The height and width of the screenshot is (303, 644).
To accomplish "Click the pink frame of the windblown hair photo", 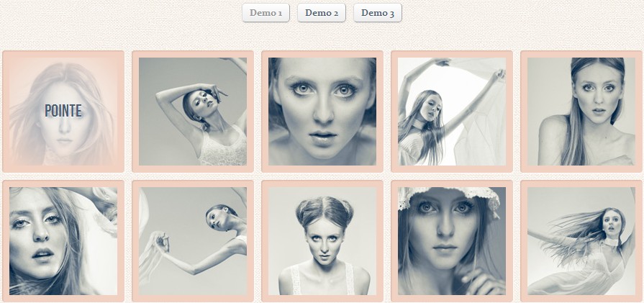I will pos(524,241).
